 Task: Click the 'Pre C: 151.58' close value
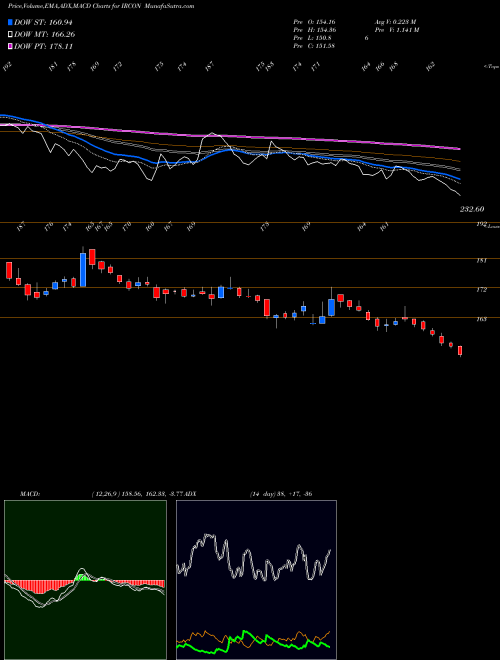click(314, 46)
